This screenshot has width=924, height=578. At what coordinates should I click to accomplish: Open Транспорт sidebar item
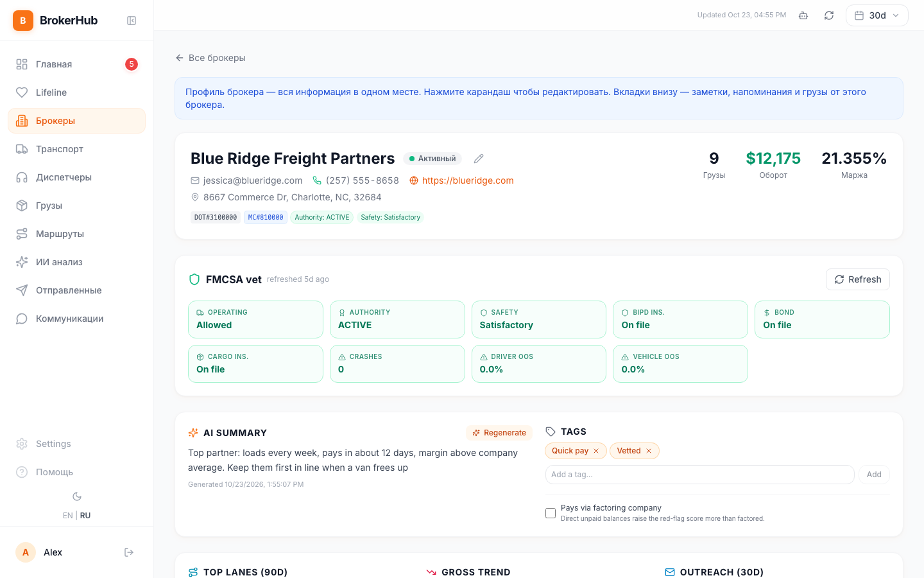(76, 149)
